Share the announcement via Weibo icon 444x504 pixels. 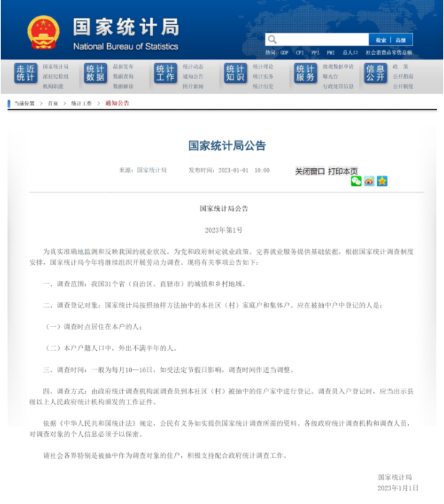369,181
